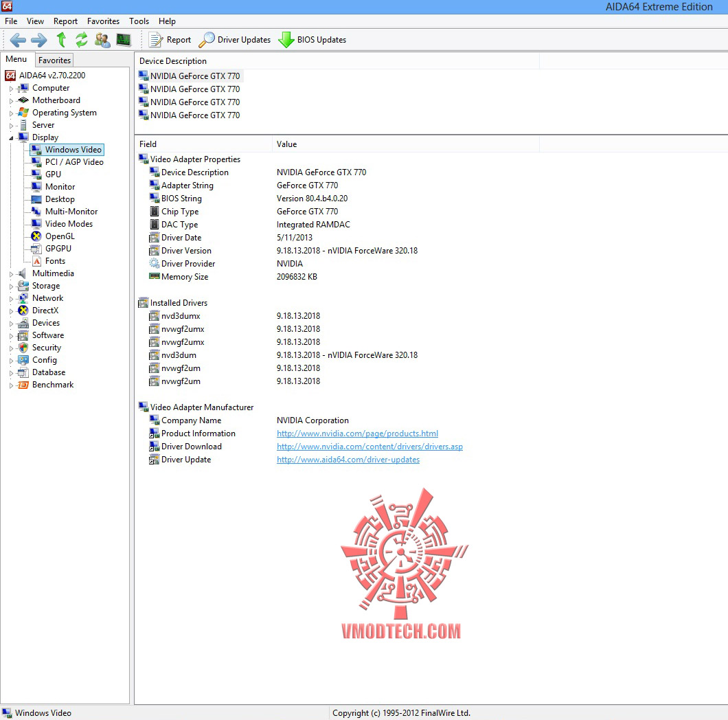Select the Company Name row

(249, 420)
